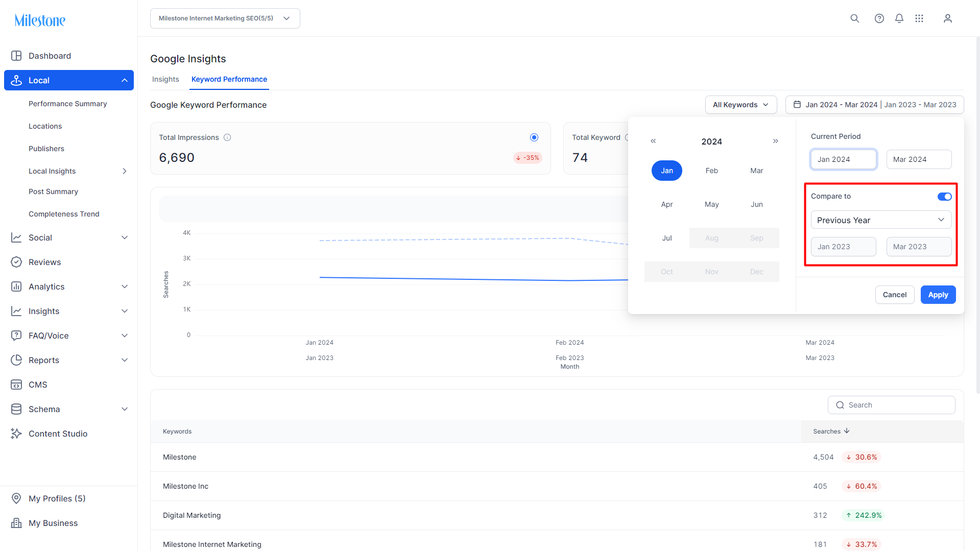This screenshot has width=980, height=551.
Task: Click the Reports pie chart icon
Action: [x=16, y=360]
